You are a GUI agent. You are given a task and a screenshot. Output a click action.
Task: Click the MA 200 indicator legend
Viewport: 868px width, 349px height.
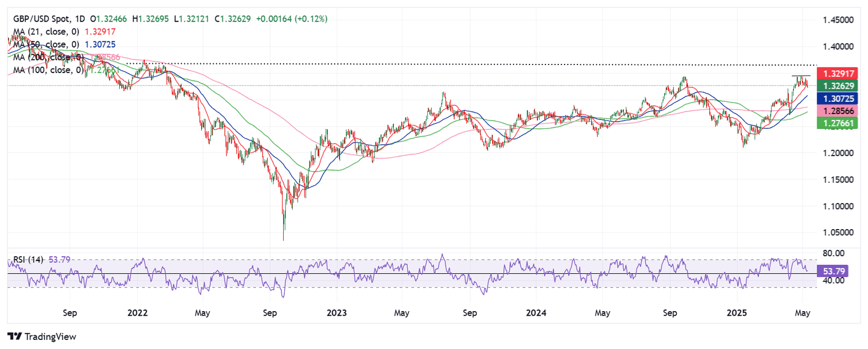click(44, 57)
